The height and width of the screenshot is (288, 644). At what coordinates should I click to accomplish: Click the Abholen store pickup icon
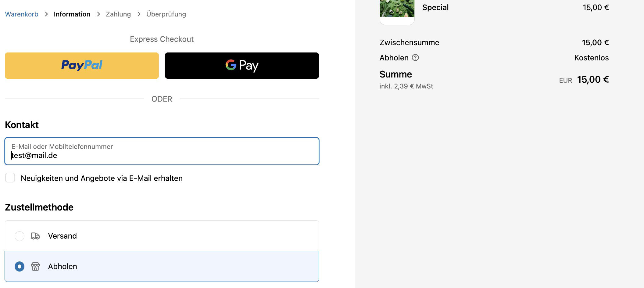(x=35, y=266)
